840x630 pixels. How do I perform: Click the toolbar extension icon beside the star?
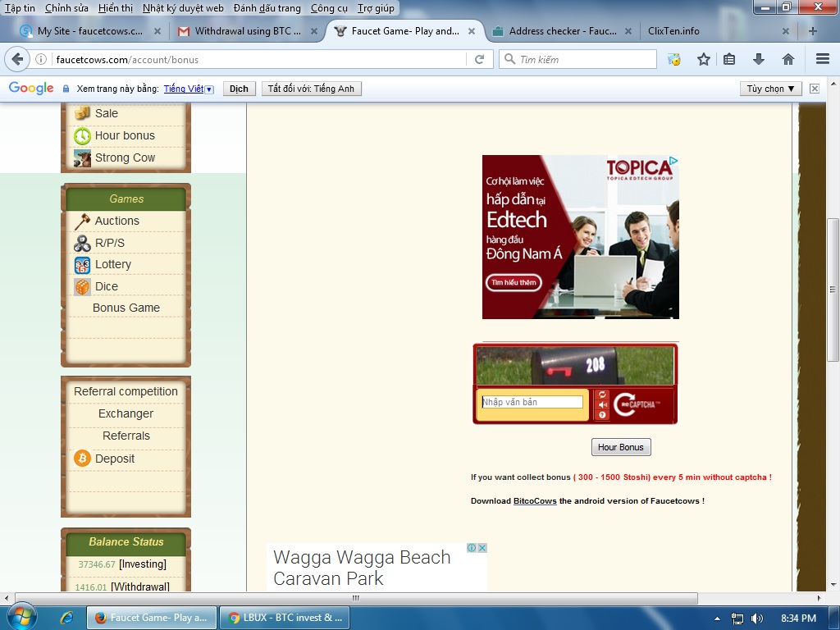[674, 59]
